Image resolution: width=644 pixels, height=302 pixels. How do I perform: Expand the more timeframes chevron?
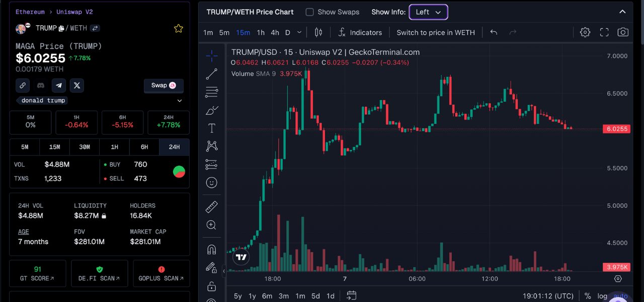299,32
